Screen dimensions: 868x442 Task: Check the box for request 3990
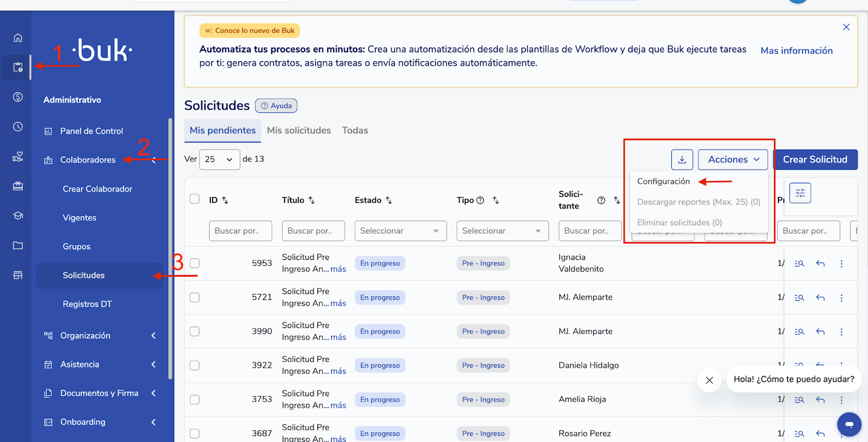coord(194,331)
